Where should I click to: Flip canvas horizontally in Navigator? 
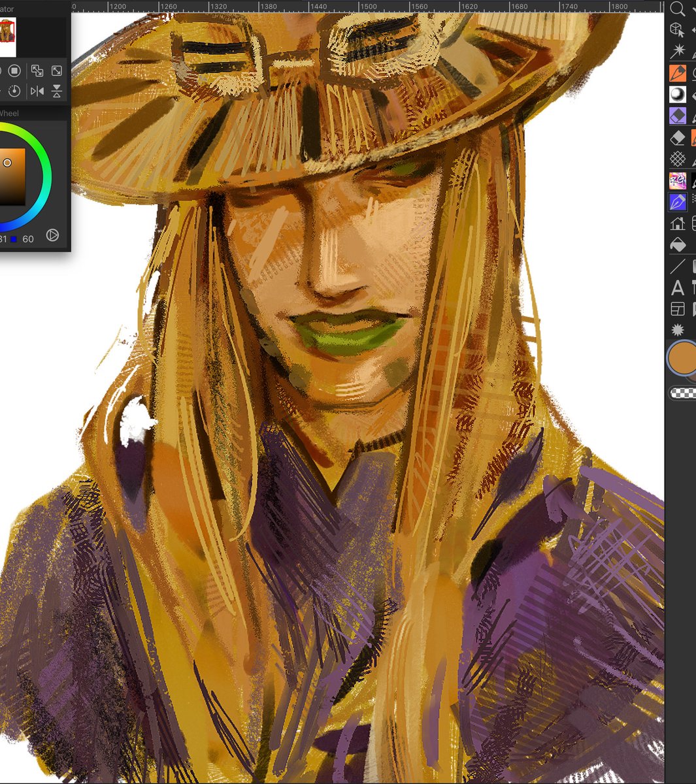coord(37,91)
